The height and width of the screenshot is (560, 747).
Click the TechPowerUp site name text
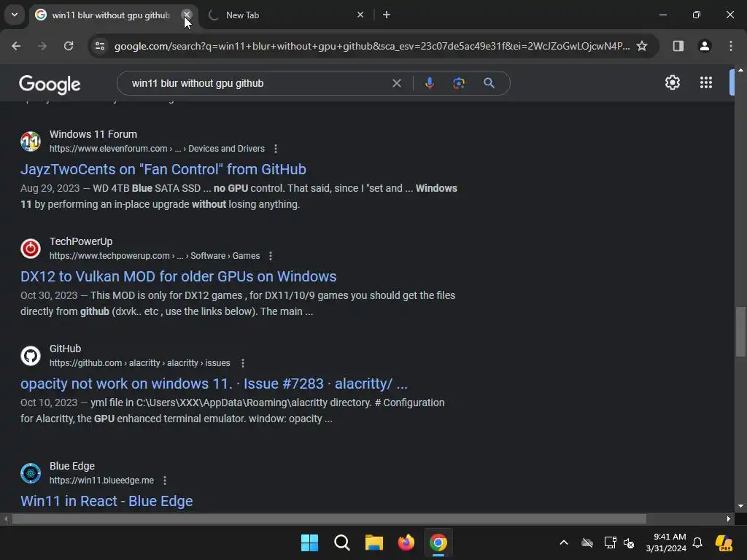coord(81,241)
